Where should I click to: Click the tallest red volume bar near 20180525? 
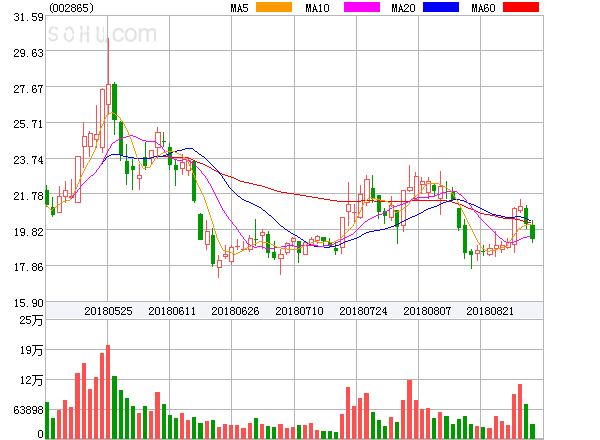[108, 392]
